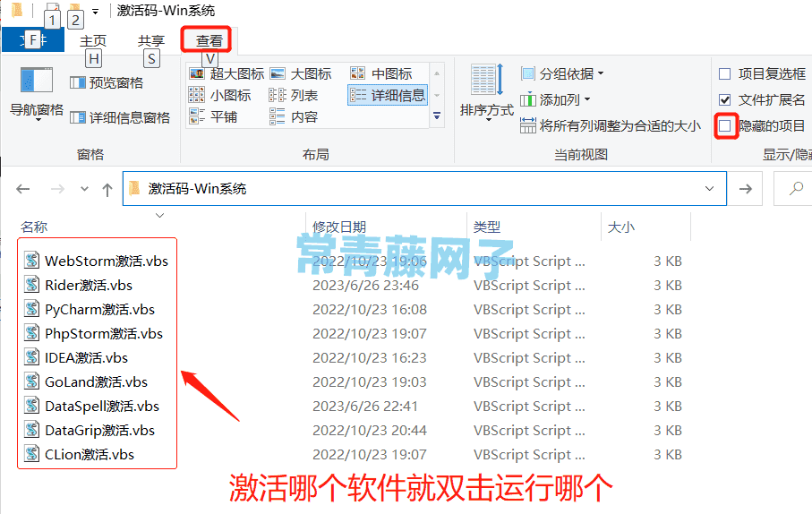Screen dimensions: 812x514
Task: Uncheck File name extensions (文件扩展名)
Action: (x=725, y=99)
